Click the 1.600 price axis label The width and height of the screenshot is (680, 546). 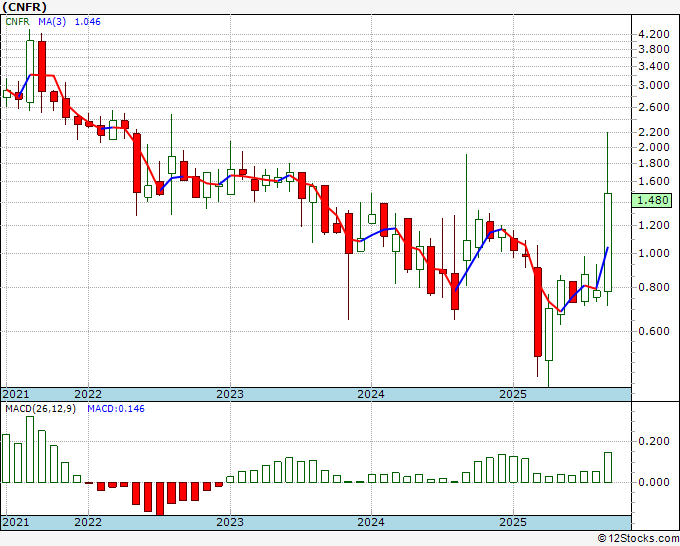(x=654, y=181)
